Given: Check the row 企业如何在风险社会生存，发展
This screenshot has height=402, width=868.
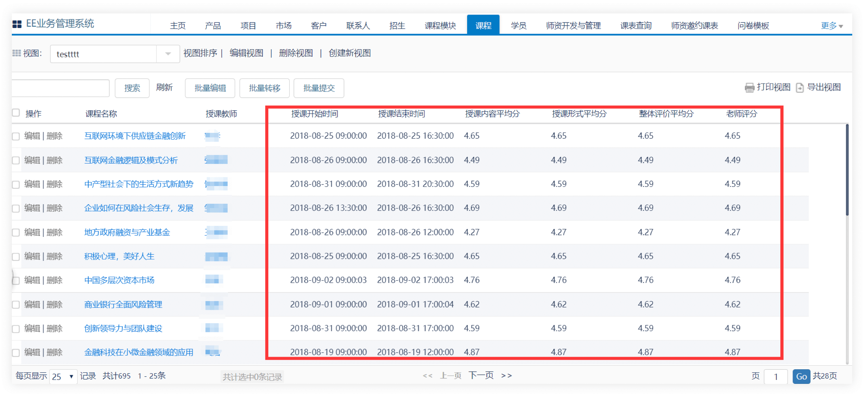Looking at the screenshot, I should (x=16, y=208).
